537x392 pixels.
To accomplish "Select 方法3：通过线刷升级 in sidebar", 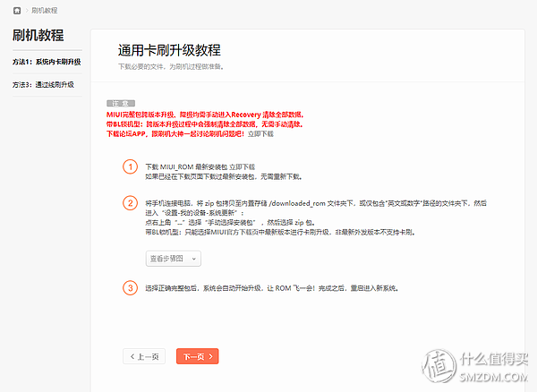I will click(x=44, y=84).
